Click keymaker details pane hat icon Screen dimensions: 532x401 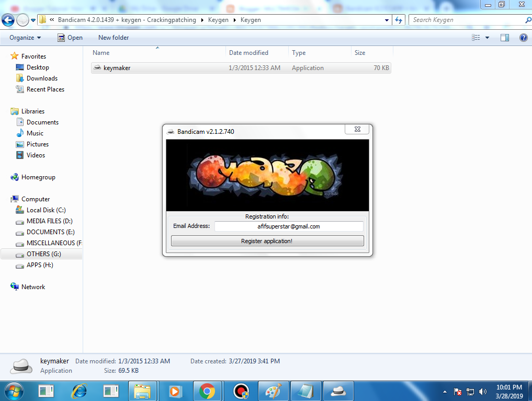point(21,366)
